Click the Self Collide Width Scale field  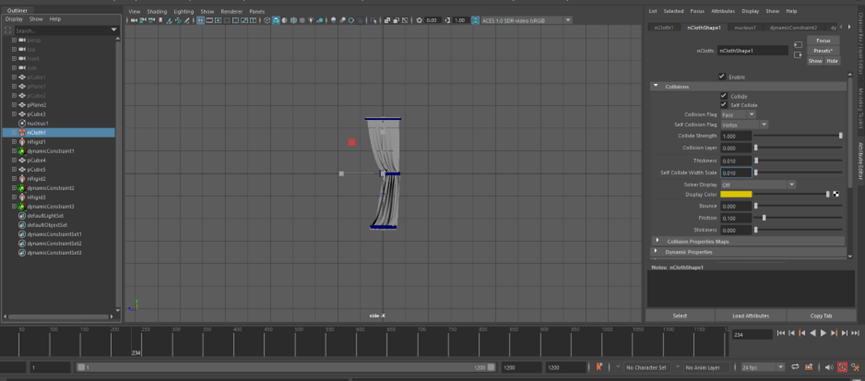point(736,173)
